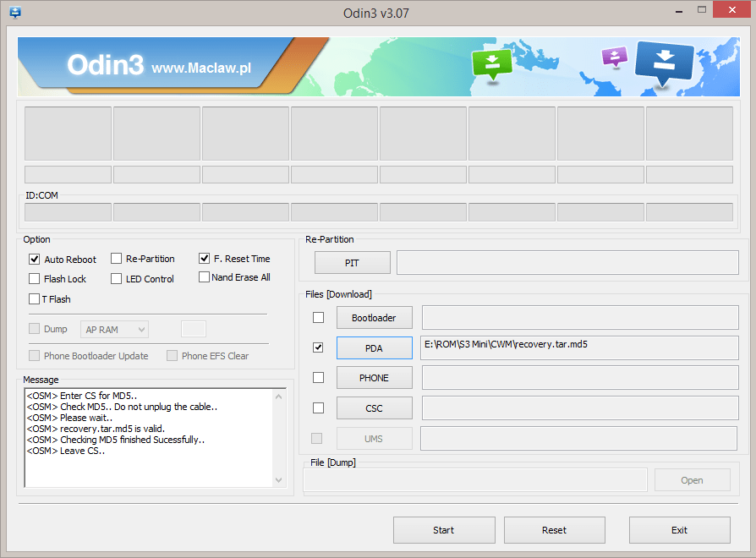Viewport: 756px width, 558px height.
Task: Click the Exit button
Action: click(679, 530)
